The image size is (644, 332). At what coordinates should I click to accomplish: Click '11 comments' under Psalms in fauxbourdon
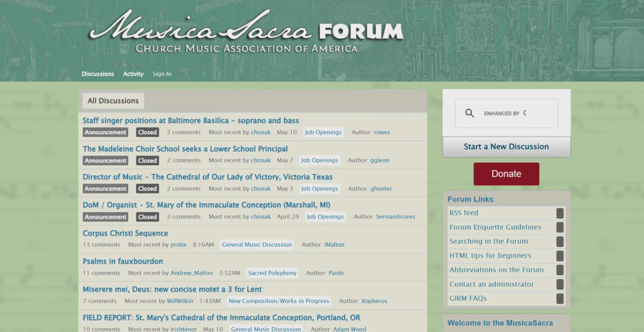coord(102,273)
